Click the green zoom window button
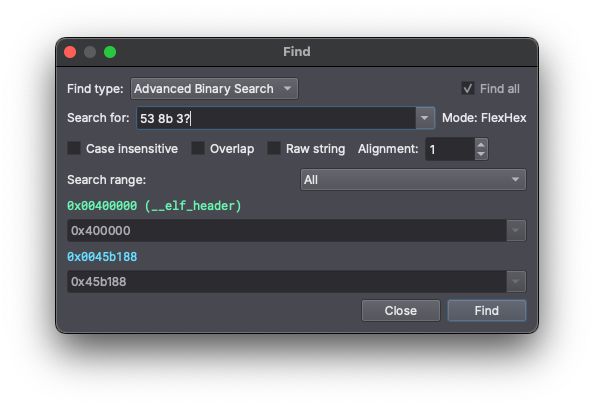 point(110,52)
